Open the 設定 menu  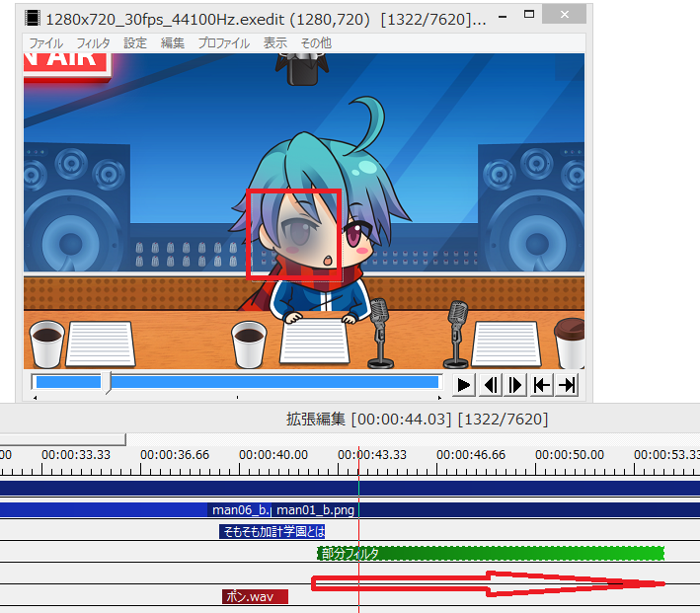[135, 43]
